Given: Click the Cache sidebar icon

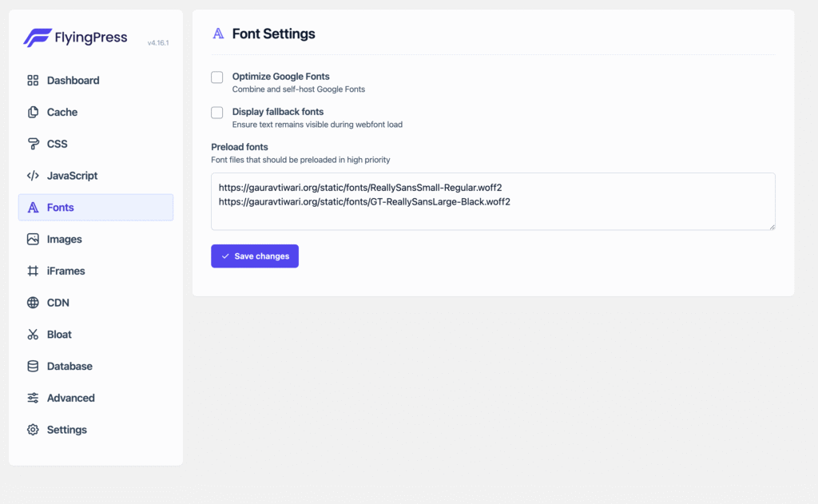Looking at the screenshot, I should click(x=32, y=112).
